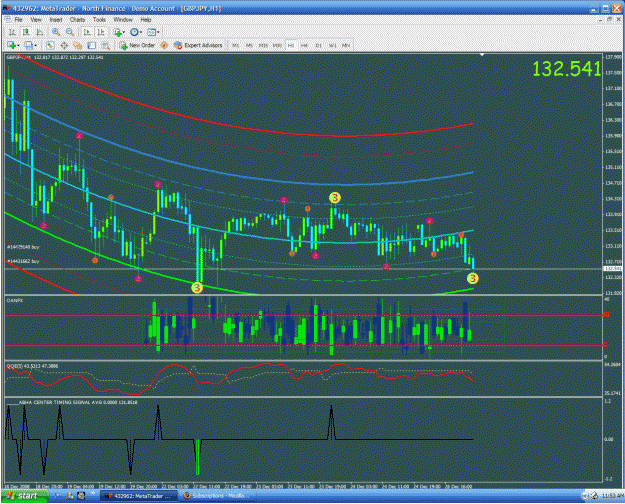
Task: Click the profiles icon
Action: [x=28, y=45]
